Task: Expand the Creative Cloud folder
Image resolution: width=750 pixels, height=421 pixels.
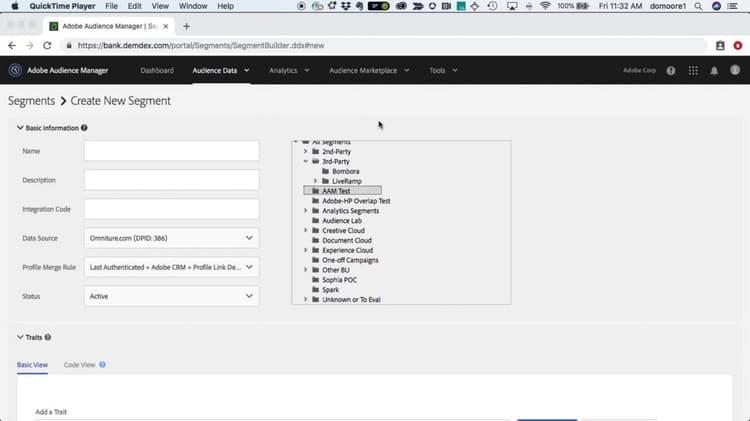Action: tap(306, 231)
